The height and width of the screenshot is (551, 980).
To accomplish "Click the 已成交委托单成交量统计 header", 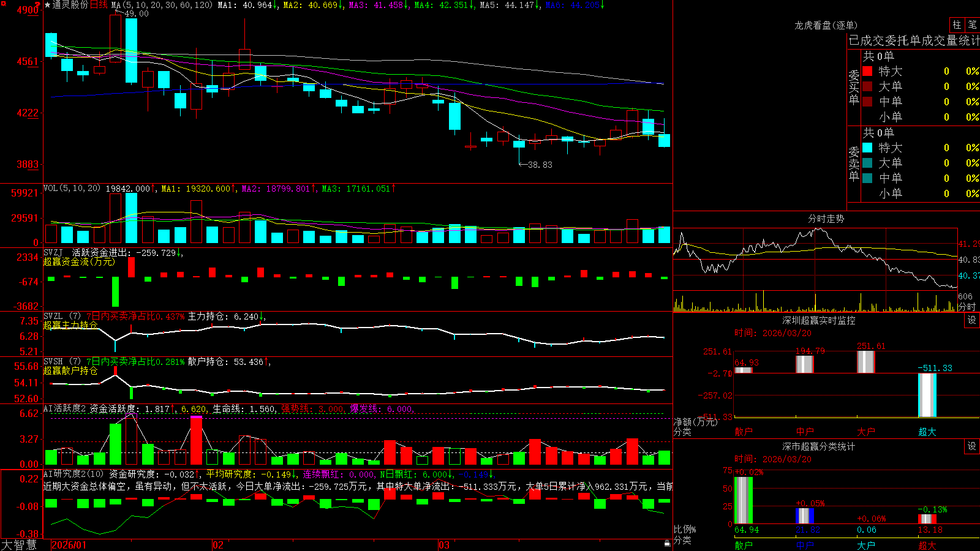I will [x=914, y=40].
